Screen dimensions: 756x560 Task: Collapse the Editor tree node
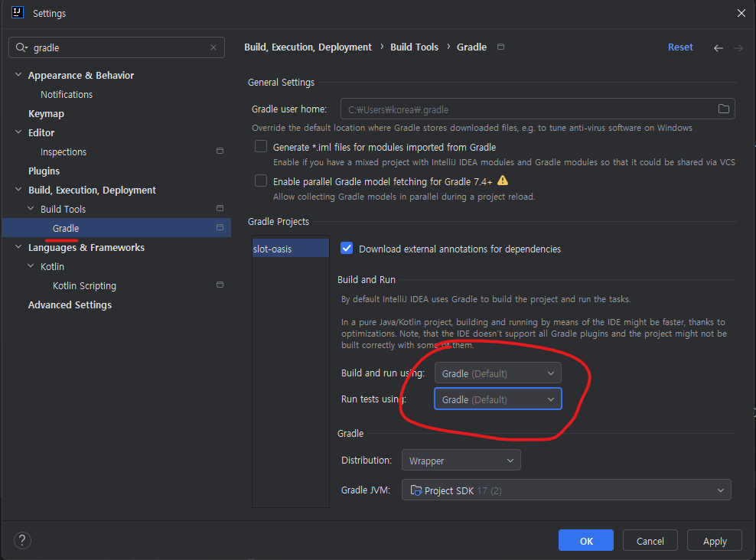click(18, 132)
